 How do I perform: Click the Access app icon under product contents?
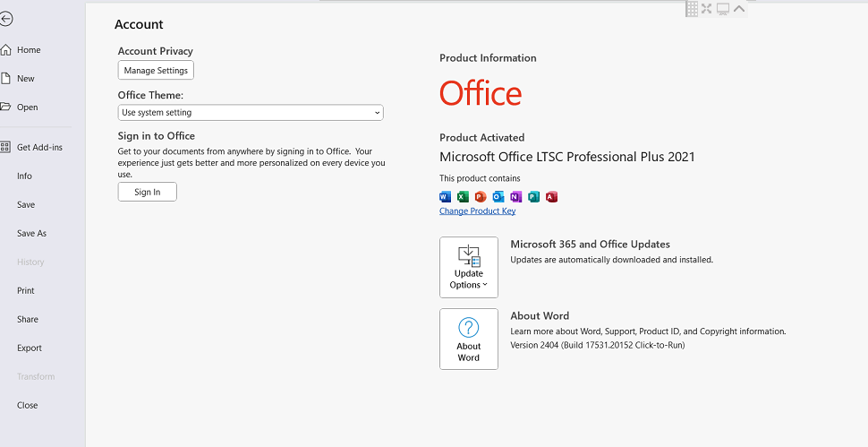click(551, 197)
